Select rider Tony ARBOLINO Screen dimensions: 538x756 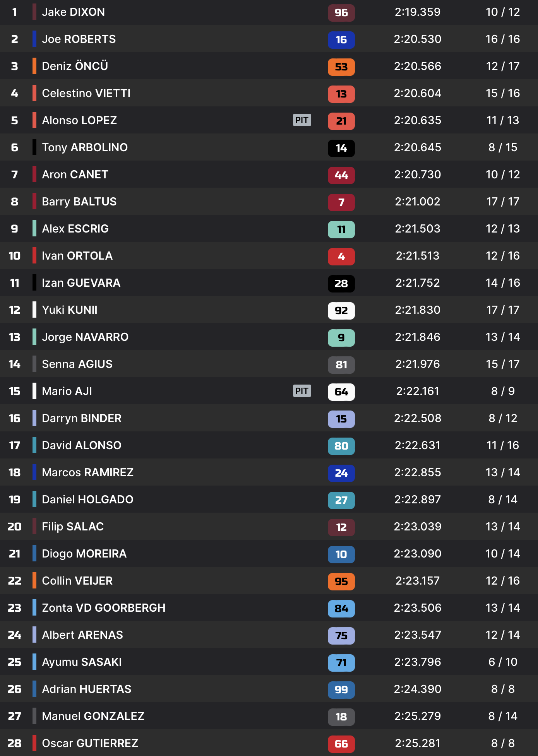tap(85, 147)
